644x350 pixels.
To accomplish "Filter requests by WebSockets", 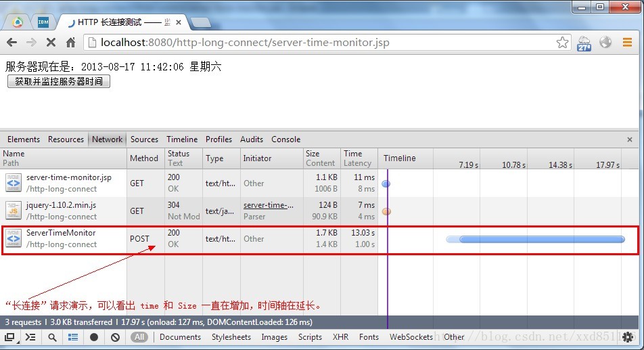I will 411,337.
